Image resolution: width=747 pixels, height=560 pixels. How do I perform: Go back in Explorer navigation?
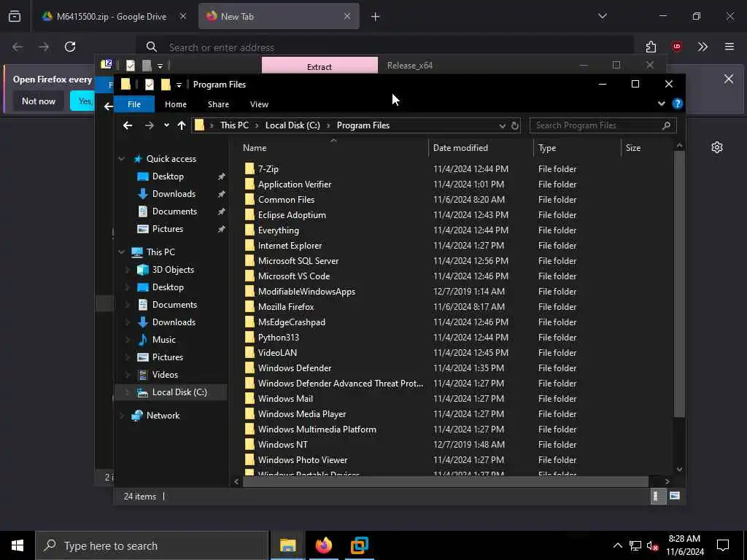pyautogui.click(x=127, y=125)
